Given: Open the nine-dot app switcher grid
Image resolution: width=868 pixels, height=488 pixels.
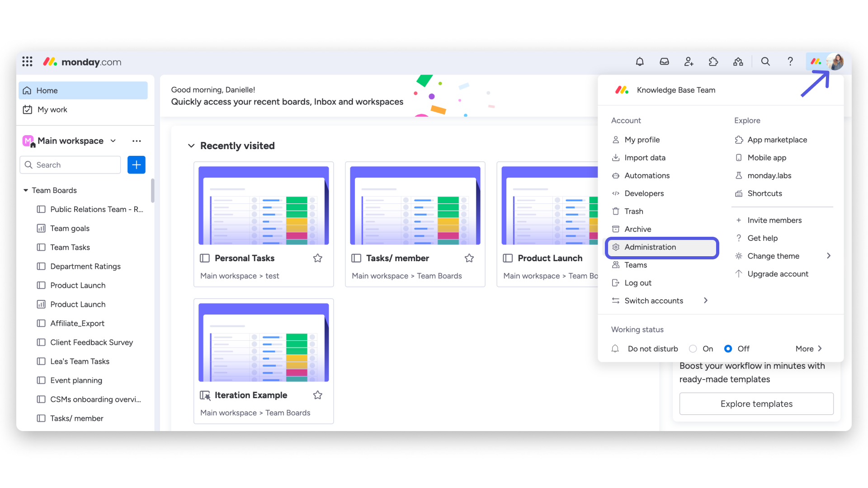Looking at the screenshot, I should (x=27, y=61).
